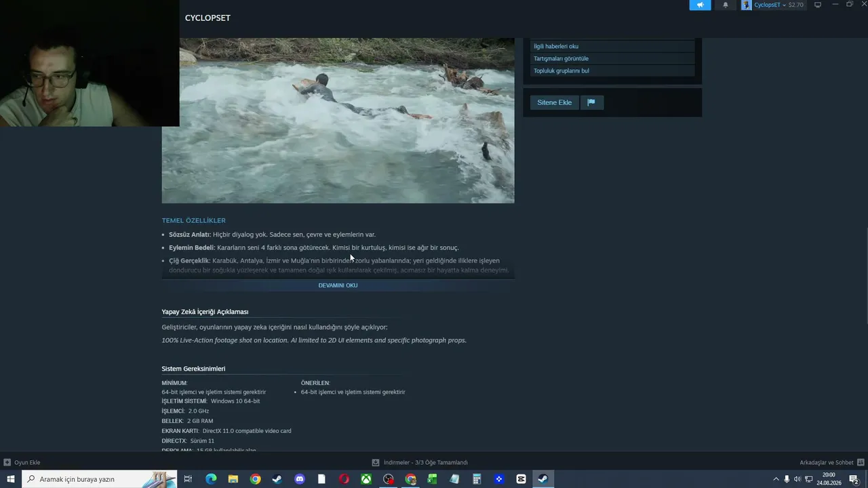Open the Xbox app taskbar icon
The image size is (868, 488).
point(366,479)
